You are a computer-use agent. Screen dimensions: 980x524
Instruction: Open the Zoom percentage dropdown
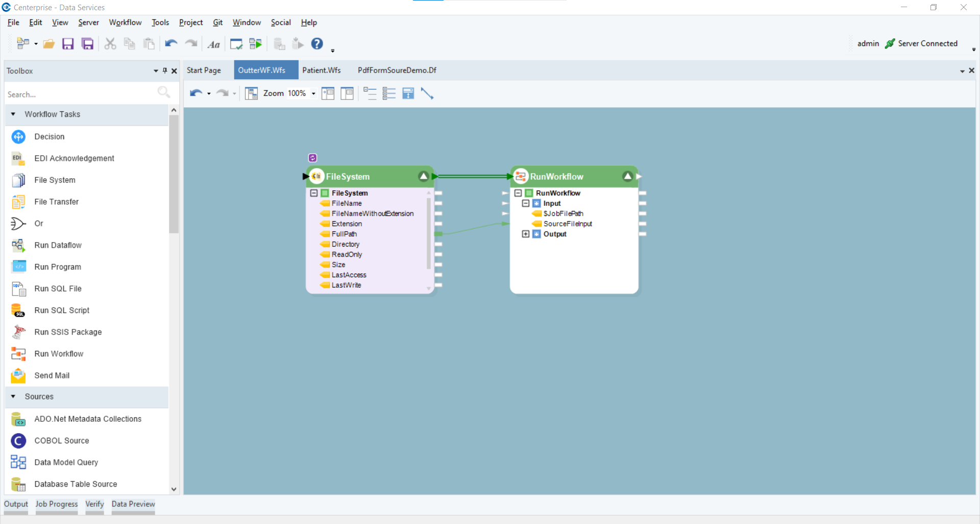[x=313, y=93]
